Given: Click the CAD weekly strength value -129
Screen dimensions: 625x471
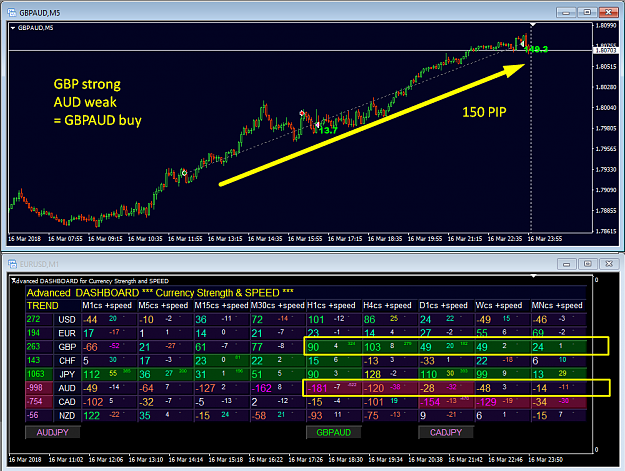Looking at the screenshot, I should point(486,402).
